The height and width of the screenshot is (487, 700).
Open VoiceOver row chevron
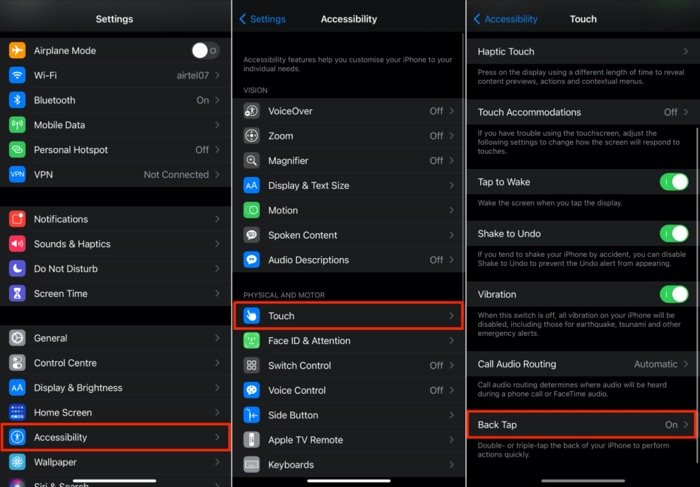(451, 111)
